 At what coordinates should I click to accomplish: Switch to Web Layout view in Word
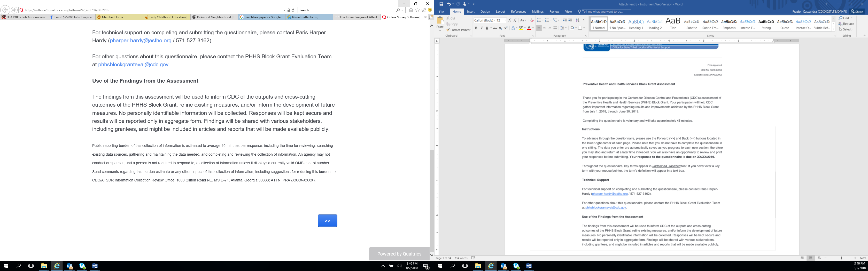[819, 258]
